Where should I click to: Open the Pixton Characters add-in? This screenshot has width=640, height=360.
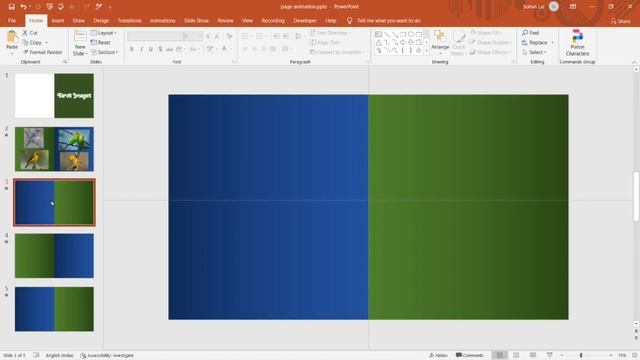coord(577,42)
